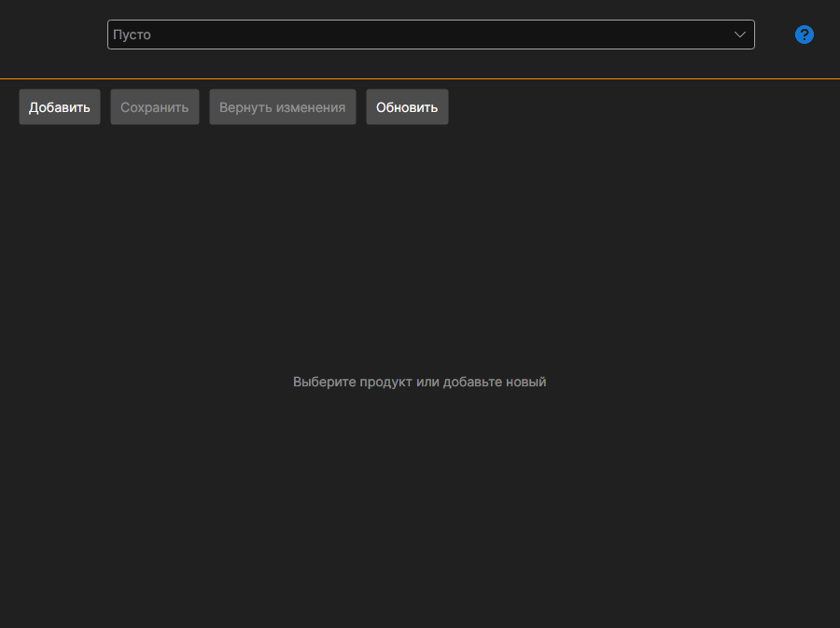The width and height of the screenshot is (840, 628).
Task: Click the chevron arrow in the Пусто dropdown
Action: (740, 35)
